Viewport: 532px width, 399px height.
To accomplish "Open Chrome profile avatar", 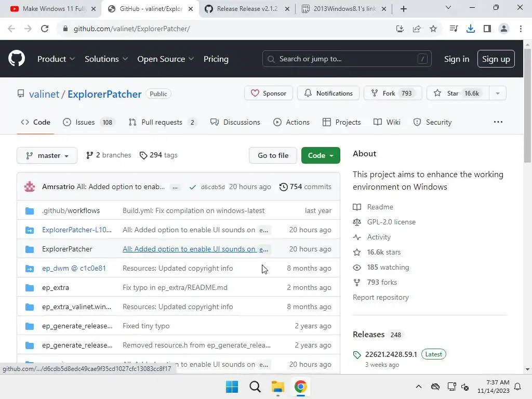I will point(504,29).
